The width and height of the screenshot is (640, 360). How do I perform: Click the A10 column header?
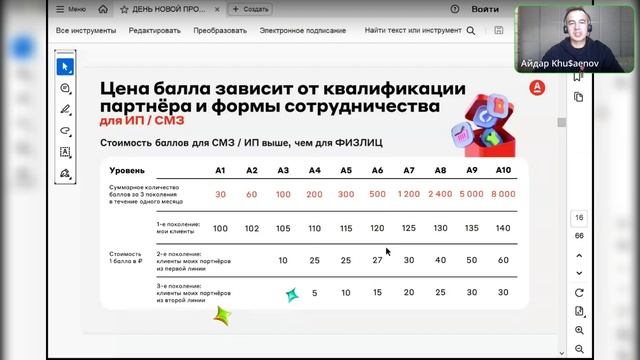click(503, 170)
